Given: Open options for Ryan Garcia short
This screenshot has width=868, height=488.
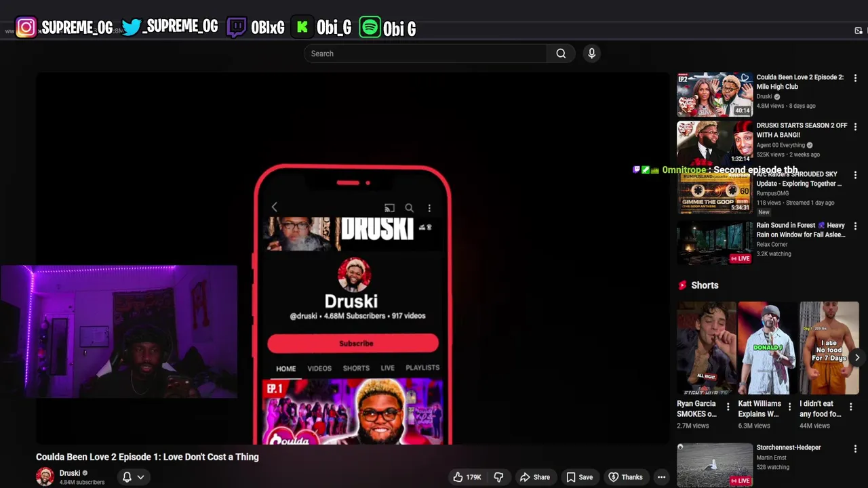Looking at the screenshot, I should click(728, 407).
